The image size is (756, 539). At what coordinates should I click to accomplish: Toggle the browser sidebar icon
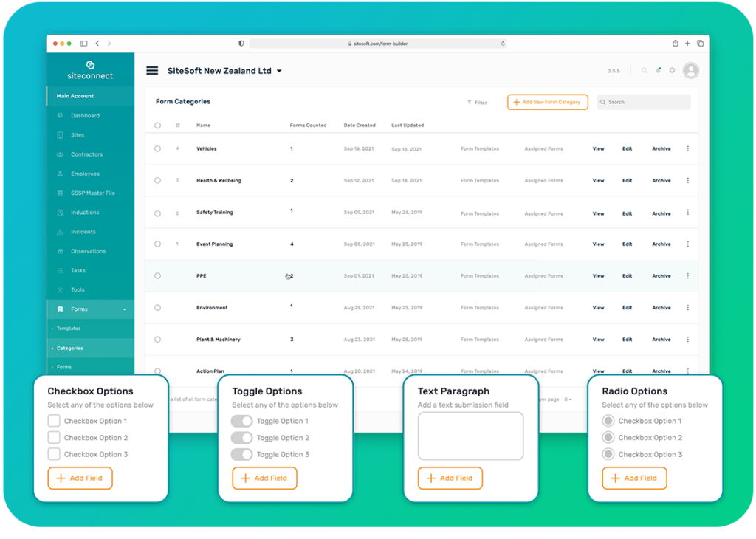tap(83, 44)
